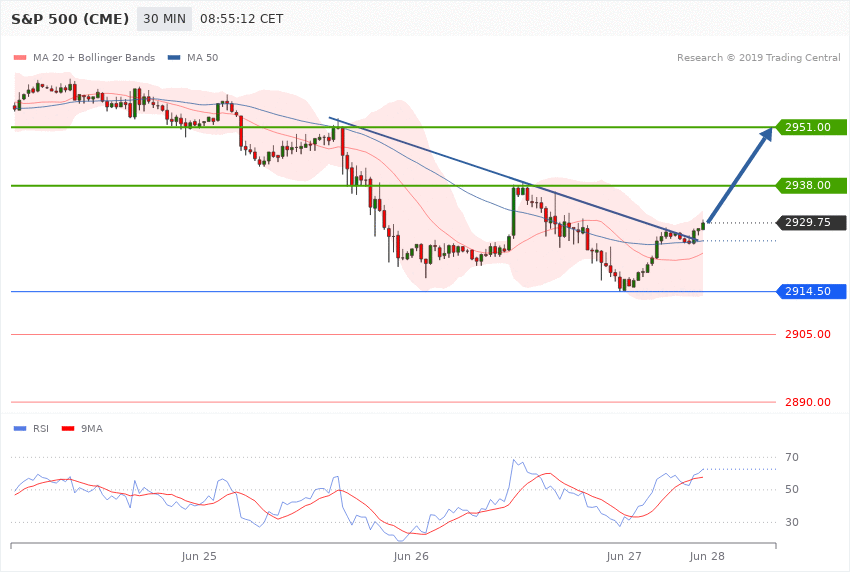Screen dimensions: 850x576
Task: Click the RSI 70 axis level label
Action: pos(792,457)
